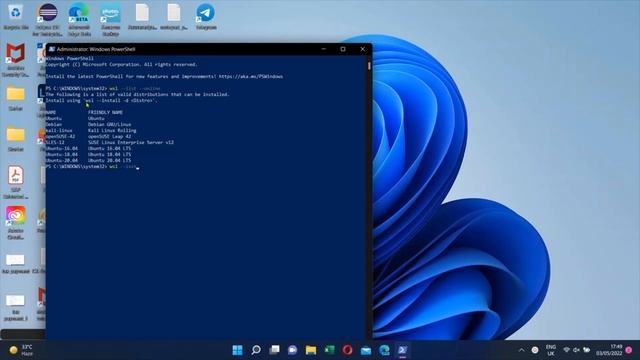Click the 'Copyright (C) Microsoft Corporation' line
The image size is (640, 360).
[122, 64]
